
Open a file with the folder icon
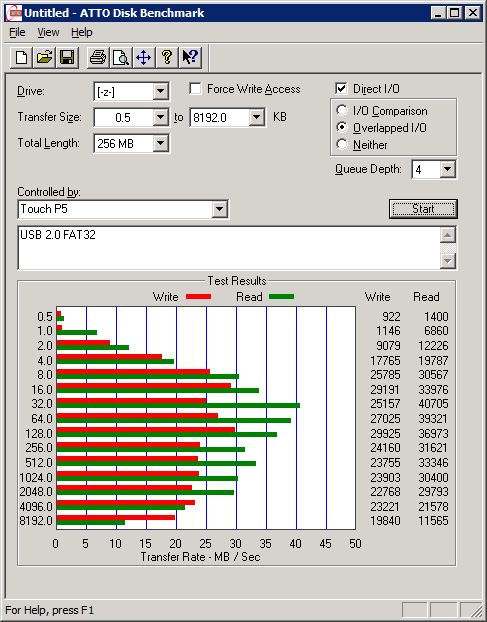tap(44, 58)
